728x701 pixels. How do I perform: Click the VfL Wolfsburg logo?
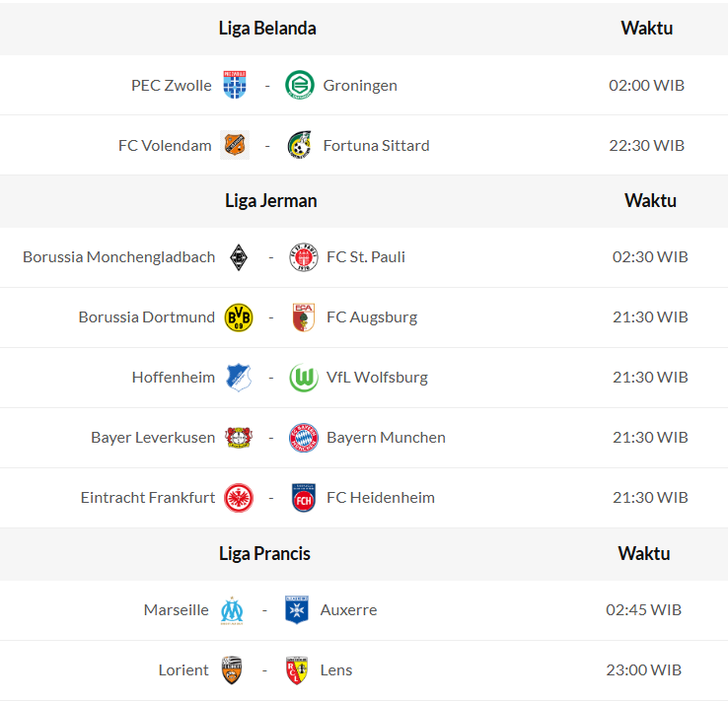pos(303,378)
